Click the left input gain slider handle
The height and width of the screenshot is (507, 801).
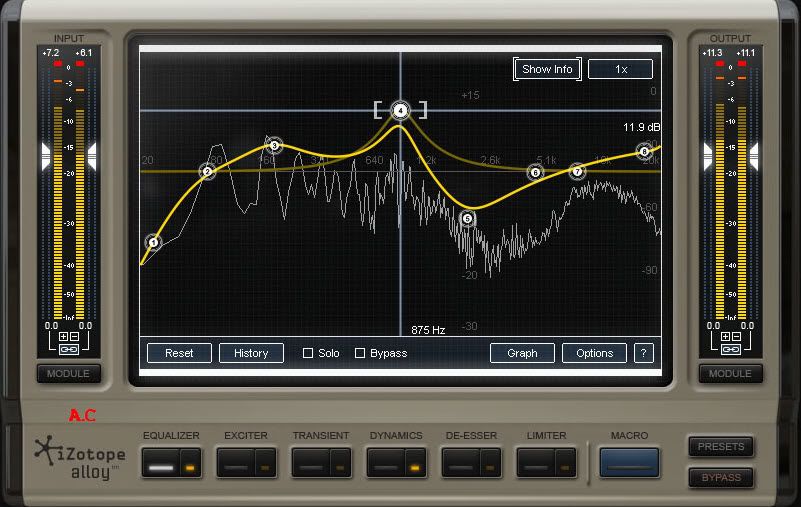[45, 155]
